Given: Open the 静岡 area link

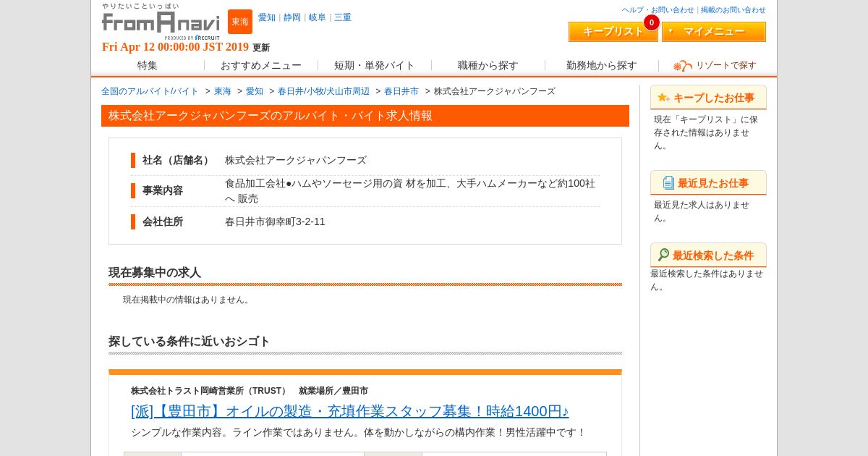Looking at the screenshot, I should click(x=292, y=17).
